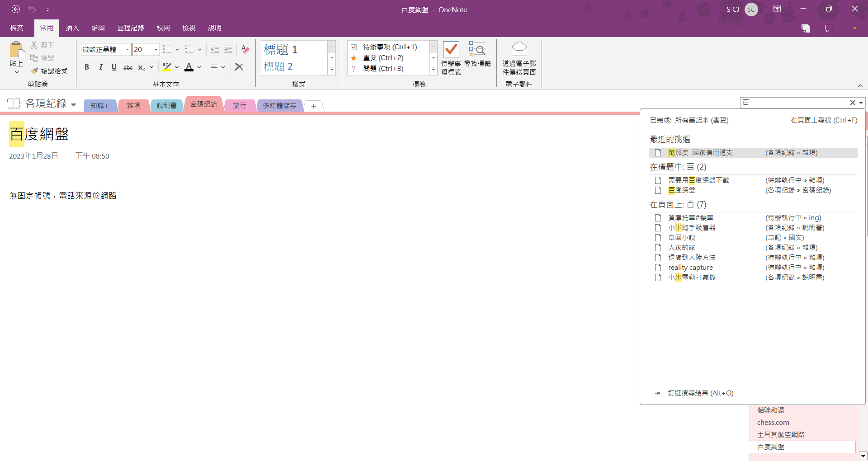Expand the tags gallery more arrow

pyautogui.click(x=434, y=69)
